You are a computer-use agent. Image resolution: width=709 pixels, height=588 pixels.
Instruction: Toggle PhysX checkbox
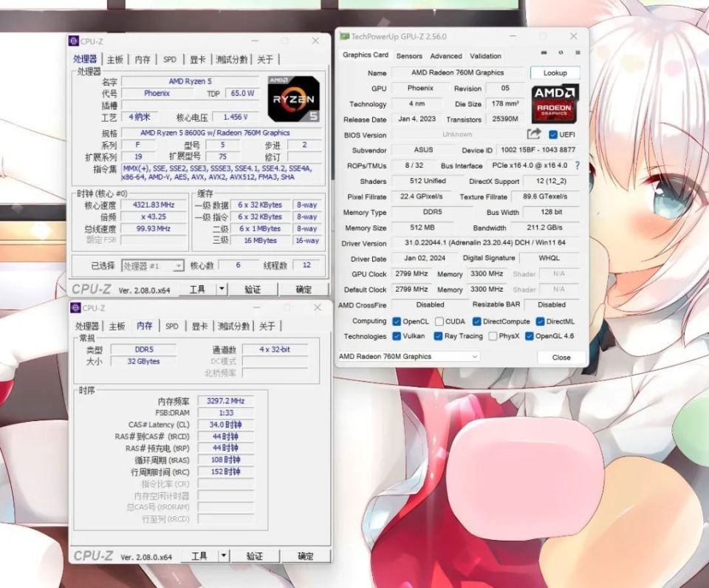[x=493, y=336]
